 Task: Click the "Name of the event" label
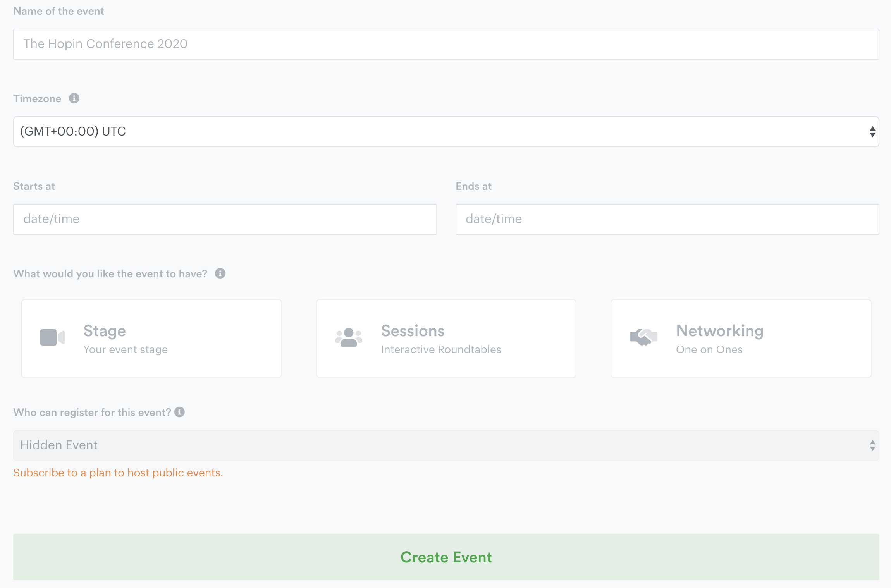(x=59, y=11)
